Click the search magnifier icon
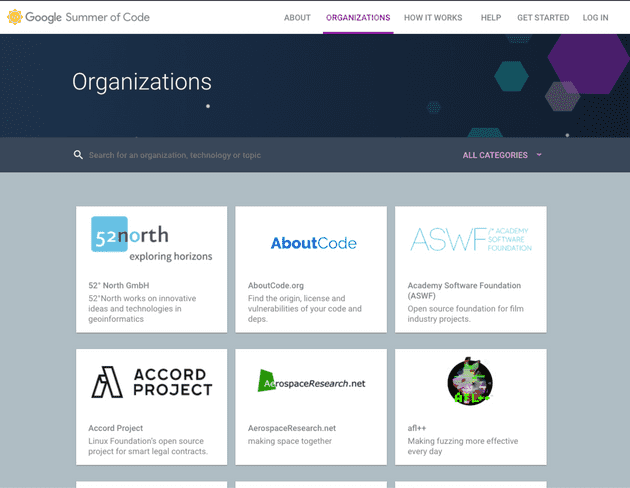The height and width of the screenshot is (488, 630). [78, 155]
